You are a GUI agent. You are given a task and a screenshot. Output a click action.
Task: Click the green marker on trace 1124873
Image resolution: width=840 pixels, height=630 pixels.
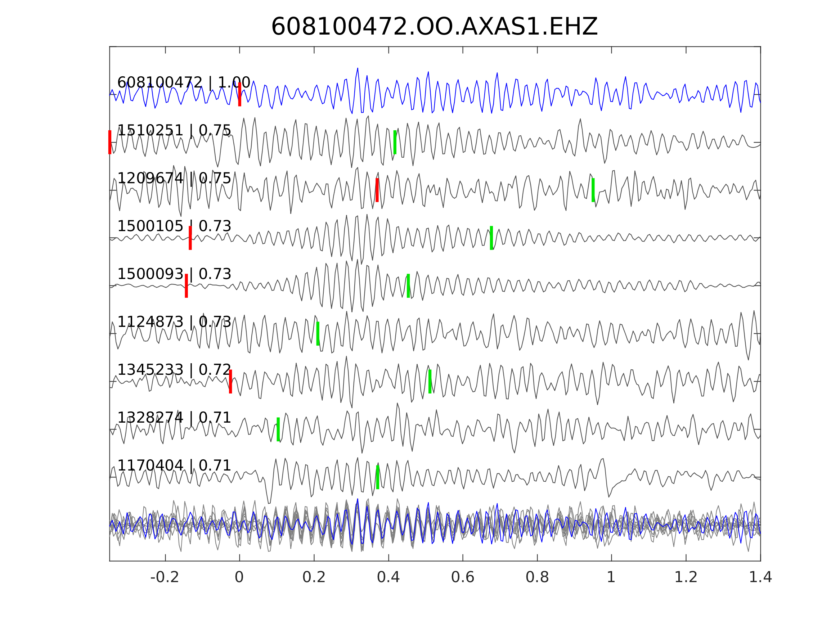click(x=318, y=333)
